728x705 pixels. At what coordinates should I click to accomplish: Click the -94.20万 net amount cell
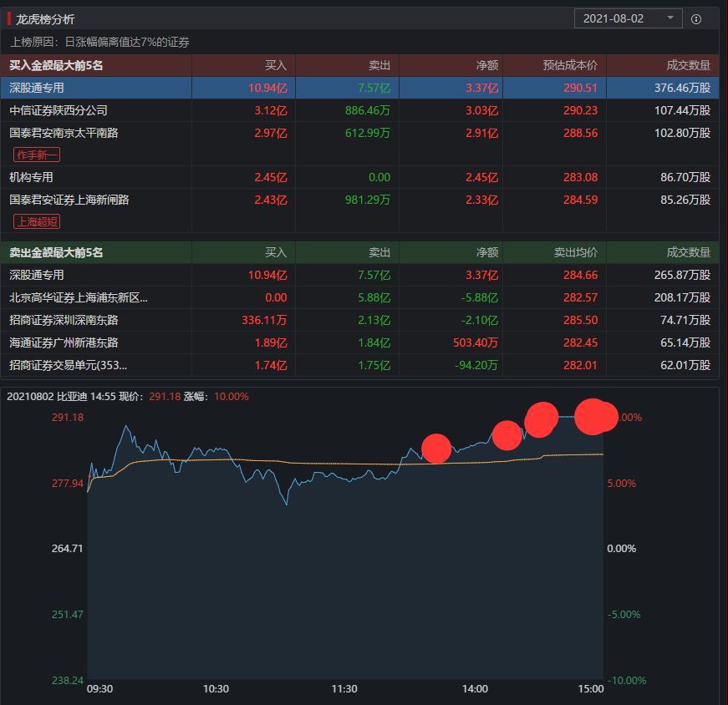[476, 365]
